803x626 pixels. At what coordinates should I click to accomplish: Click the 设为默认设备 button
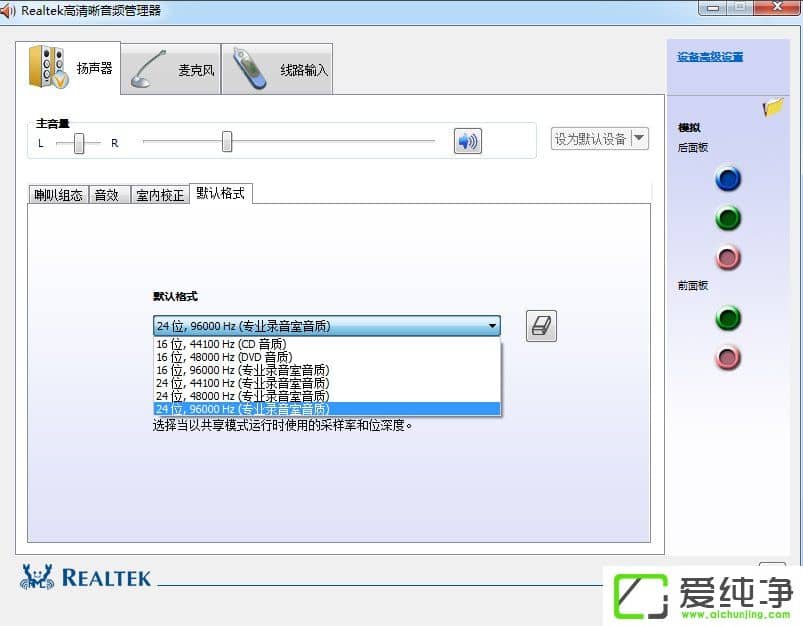592,136
